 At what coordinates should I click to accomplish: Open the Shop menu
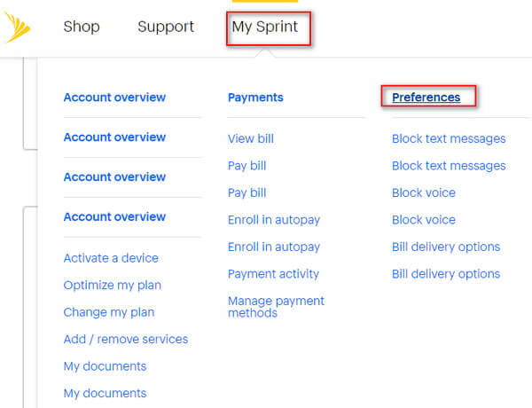[x=82, y=27]
